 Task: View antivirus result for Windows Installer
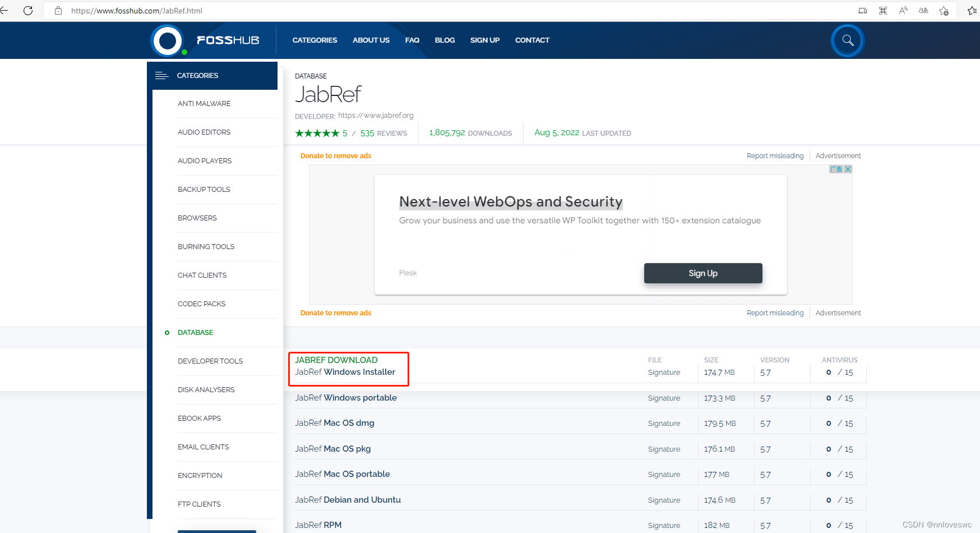pos(839,373)
